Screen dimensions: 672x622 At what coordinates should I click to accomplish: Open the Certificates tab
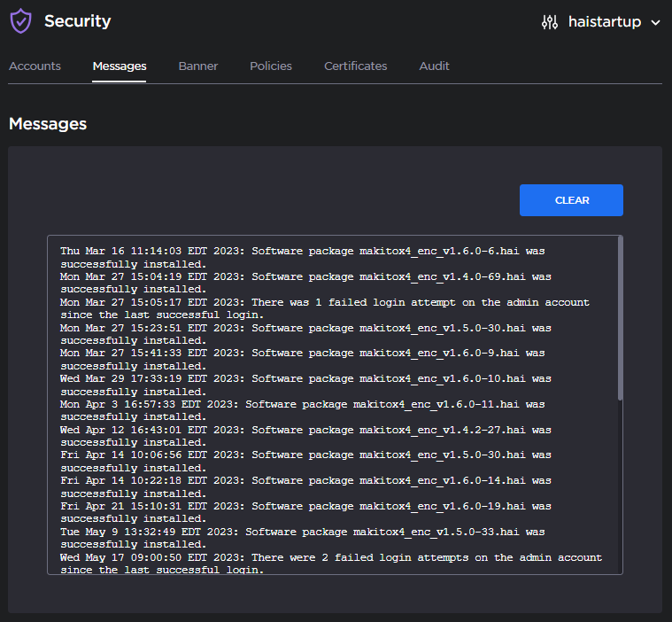click(x=355, y=66)
